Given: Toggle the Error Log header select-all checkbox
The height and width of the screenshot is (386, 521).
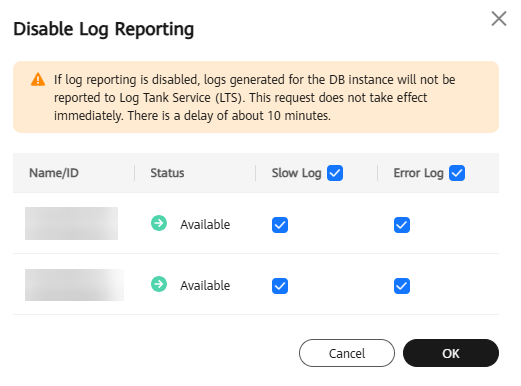Looking at the screenshot, I should tap(457, 173).
